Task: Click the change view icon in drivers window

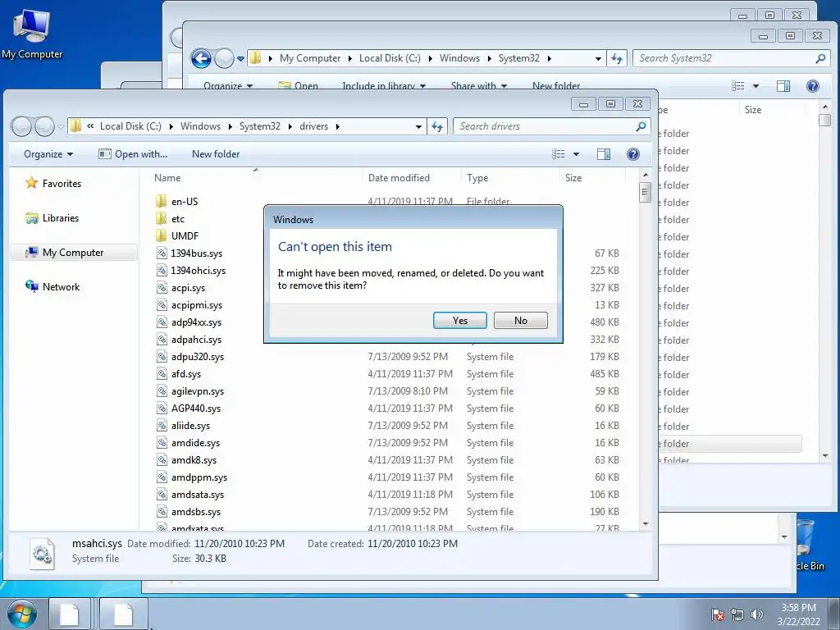Action: coord(558,154)
